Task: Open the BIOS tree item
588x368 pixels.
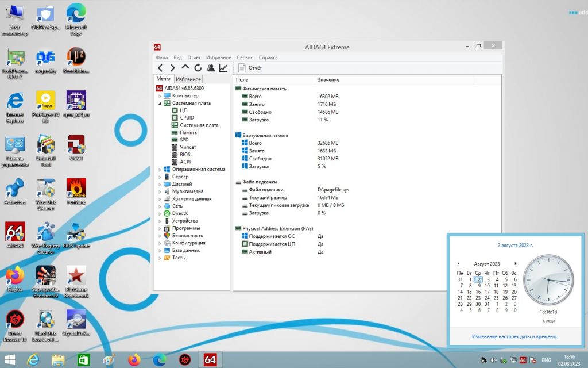Action: (181, 154)
